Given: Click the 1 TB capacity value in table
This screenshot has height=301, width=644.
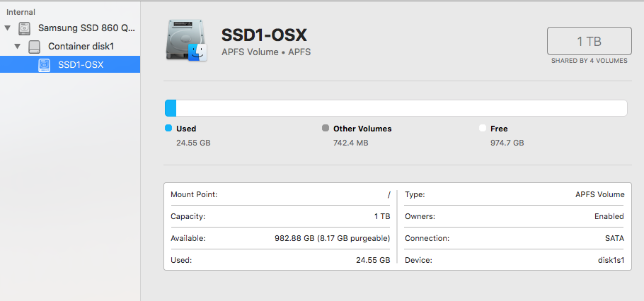Looking at the screenshot, I should (x=382, y=216).
